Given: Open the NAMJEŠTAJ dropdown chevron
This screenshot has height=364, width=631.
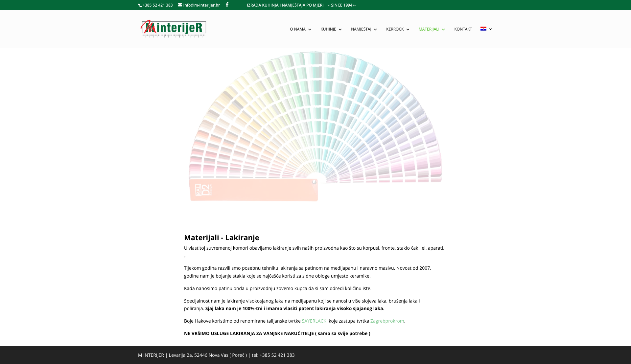Looking at the screenshot, I should pos(375,30).
